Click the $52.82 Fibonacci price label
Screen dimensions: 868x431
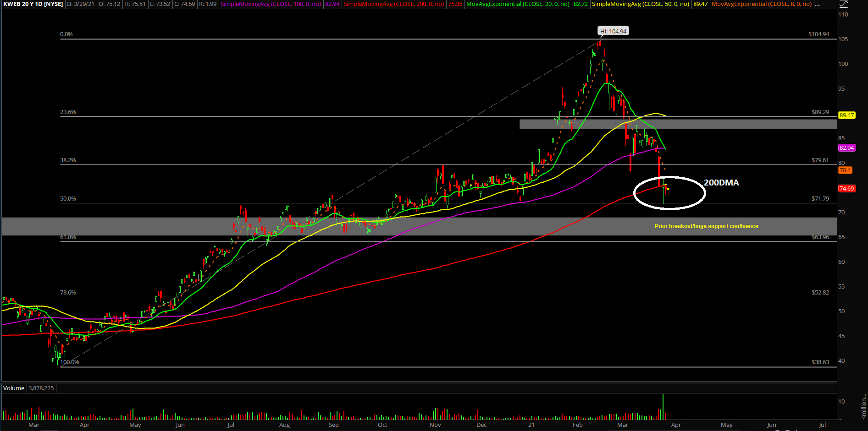click(820, 293)
